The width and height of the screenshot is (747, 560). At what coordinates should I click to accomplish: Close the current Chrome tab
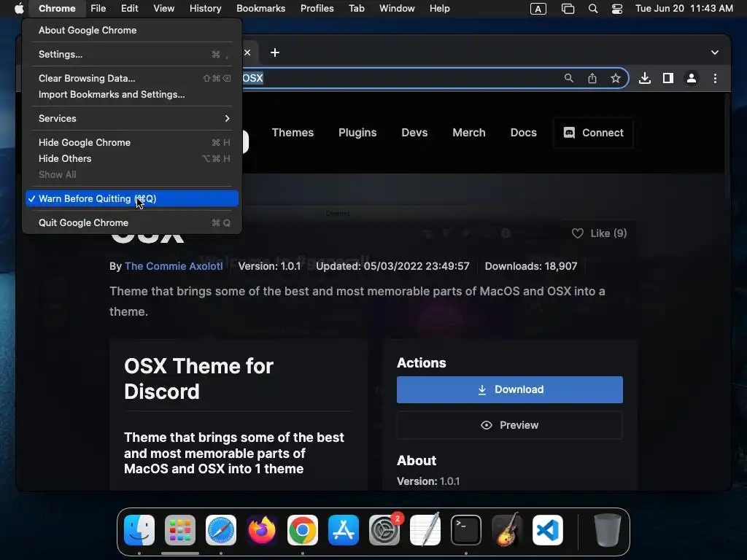(247, 52)
